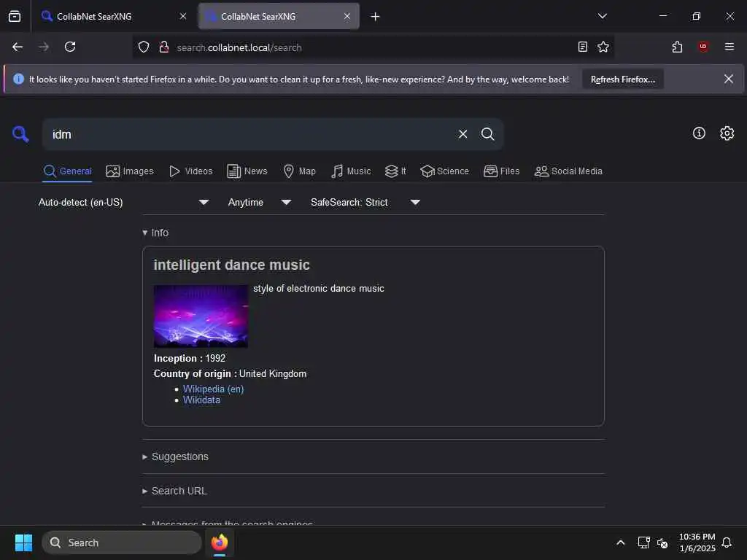Select the Map search category

[x=300, y=171]
